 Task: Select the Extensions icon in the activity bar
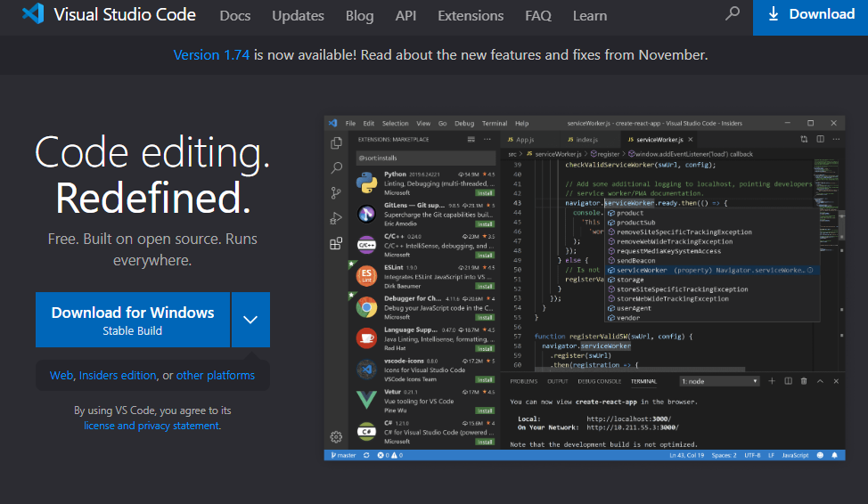336,244
